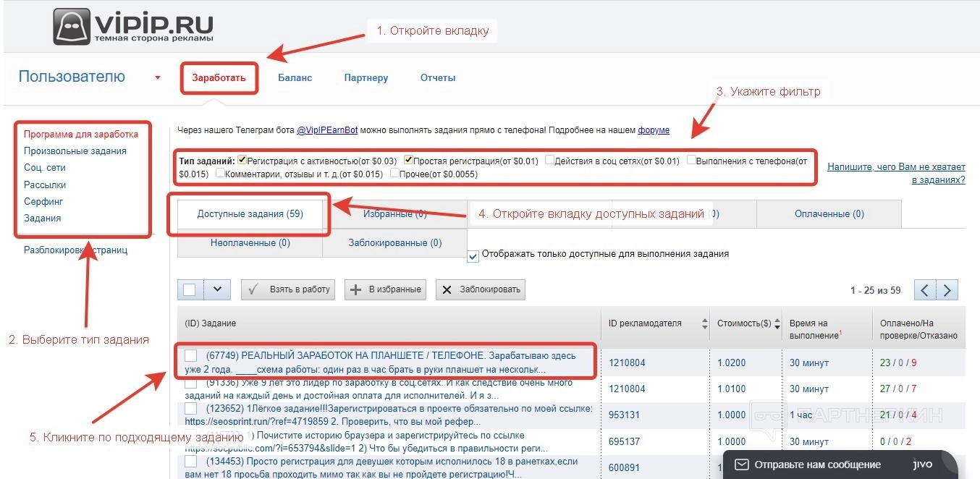The image size is (980, 479).
Task: Click the 1 - 25 из 59 counter
Action: pos(875,291)
